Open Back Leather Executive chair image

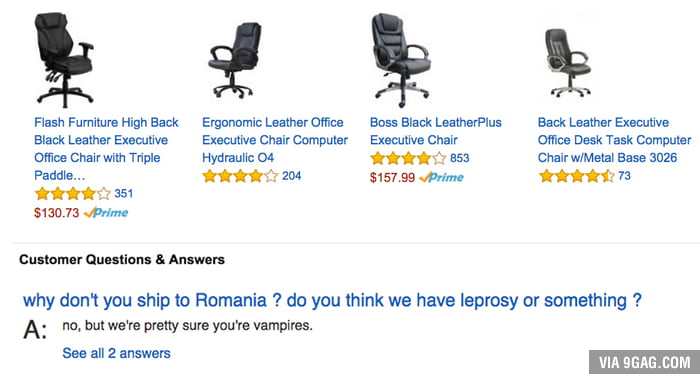pyautogui.click(x=568, y=62)
